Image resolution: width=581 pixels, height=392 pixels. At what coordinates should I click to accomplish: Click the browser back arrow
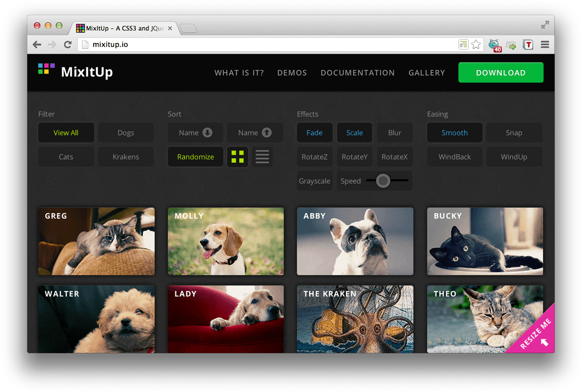point(37,45)
